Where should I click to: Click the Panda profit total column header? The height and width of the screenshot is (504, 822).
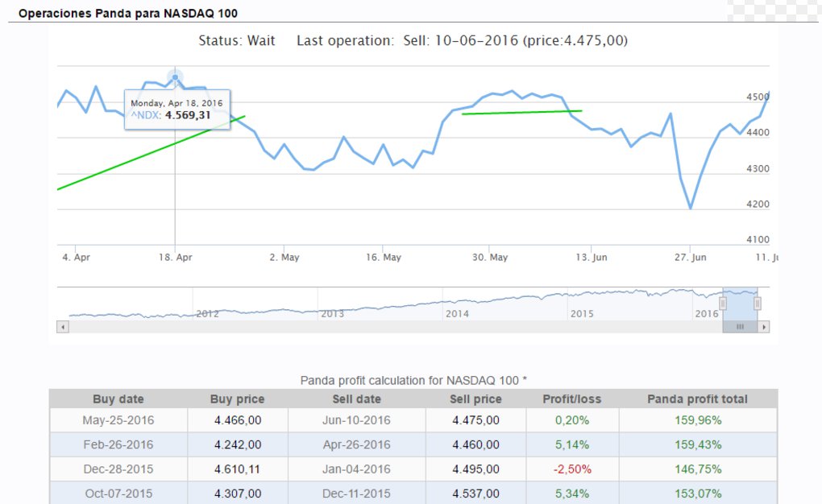(x=698, y=399)
